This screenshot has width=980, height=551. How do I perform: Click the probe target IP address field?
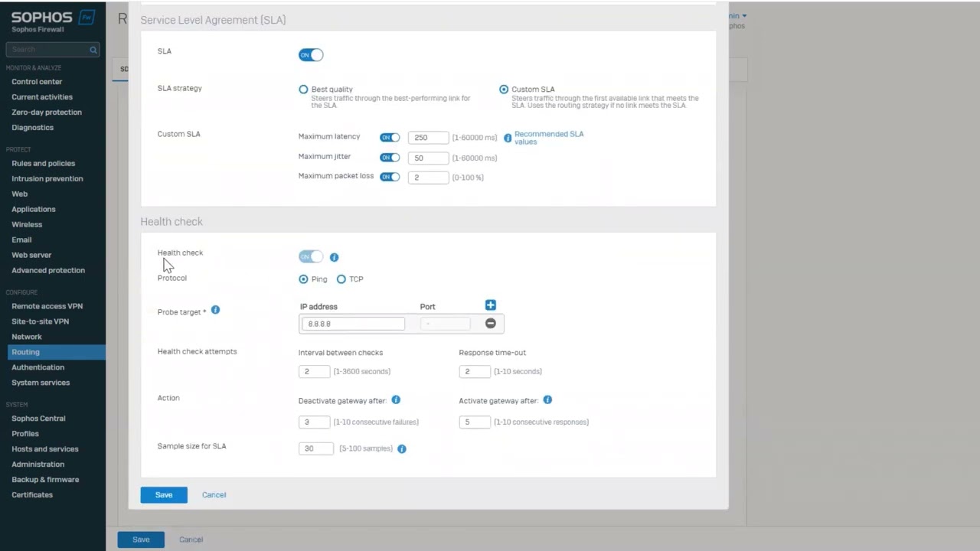click(353, 324)
